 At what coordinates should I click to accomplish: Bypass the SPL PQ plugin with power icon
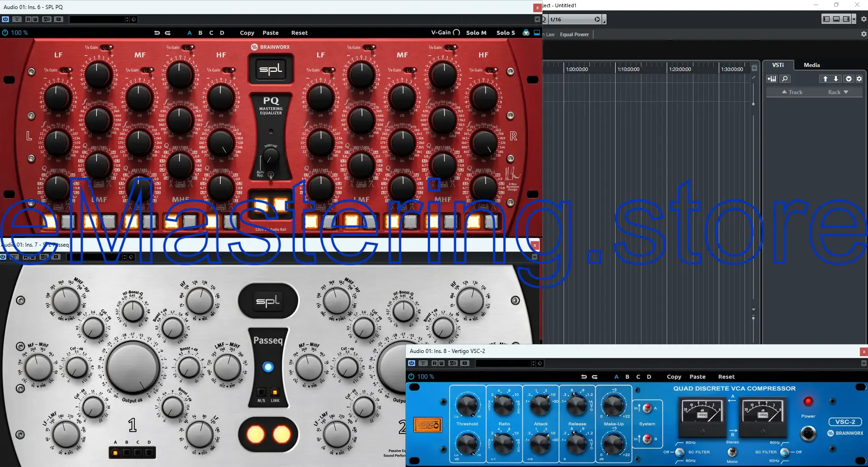coord(5,19)
